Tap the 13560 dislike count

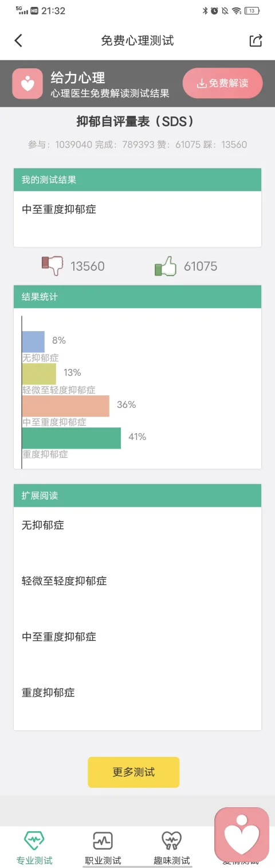tap(88, 266)
